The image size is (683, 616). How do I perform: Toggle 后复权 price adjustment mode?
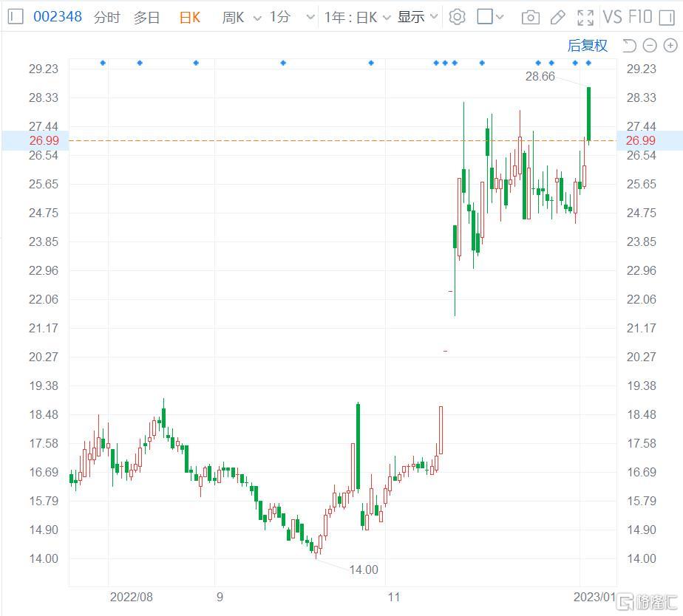point(587,45)
